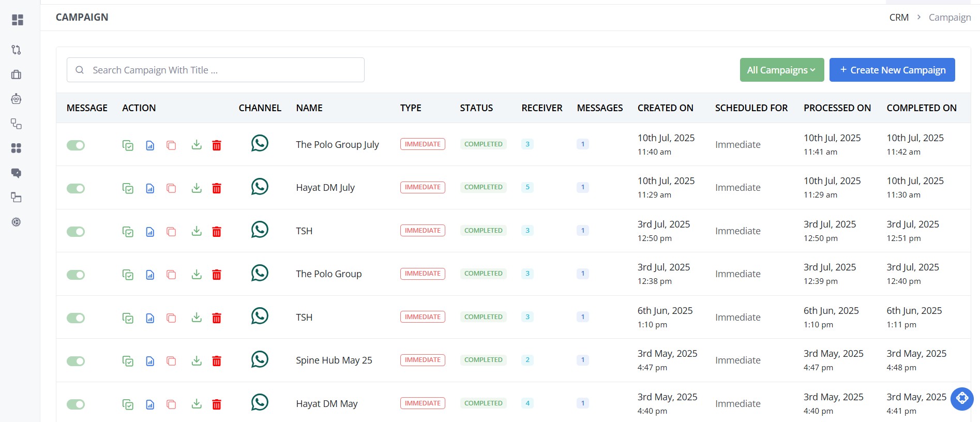Toggle message switch for Spine Hub May 25
Screen dimensions: 980x422
76,361
